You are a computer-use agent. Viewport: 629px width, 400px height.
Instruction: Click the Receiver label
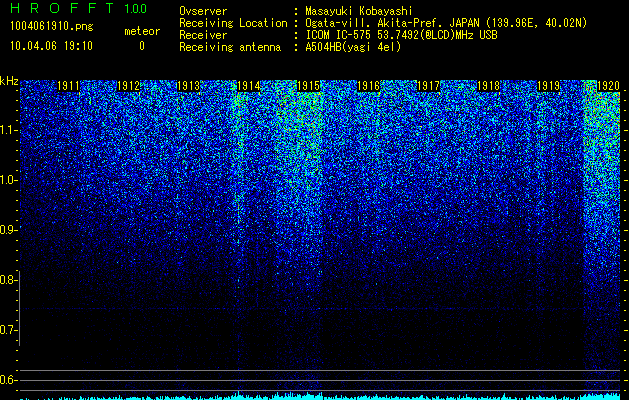[x=203, y=35]
